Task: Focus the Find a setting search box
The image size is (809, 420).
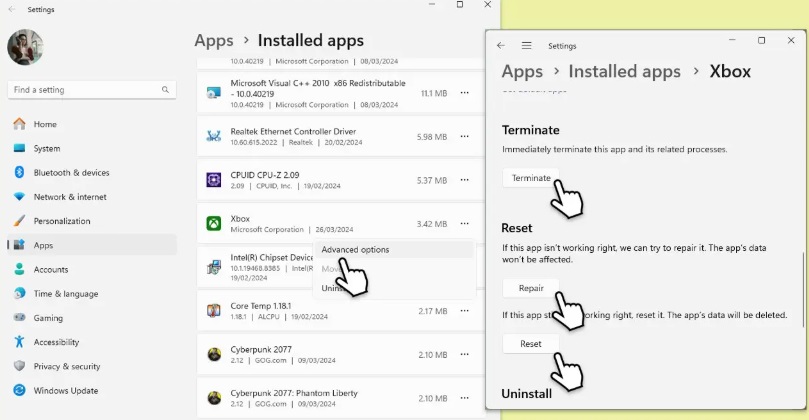Action: pos(92,90)
